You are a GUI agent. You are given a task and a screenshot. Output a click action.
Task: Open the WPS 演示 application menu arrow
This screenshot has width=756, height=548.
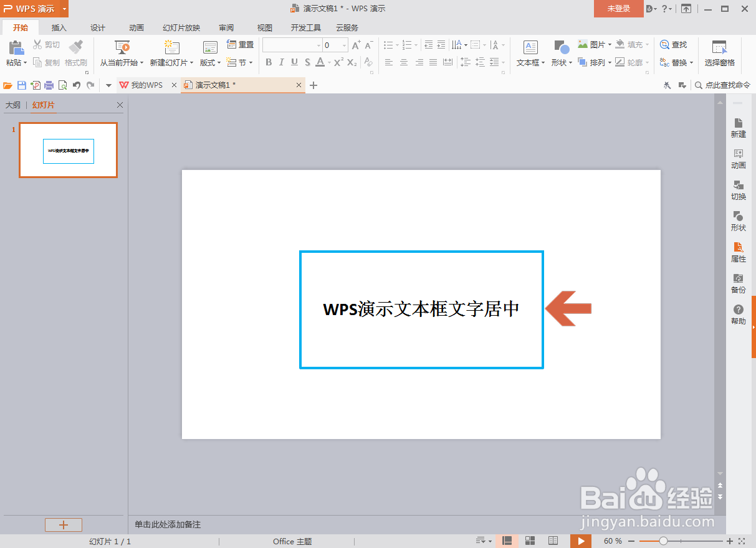pyautogui.click(x=64, y=9)
